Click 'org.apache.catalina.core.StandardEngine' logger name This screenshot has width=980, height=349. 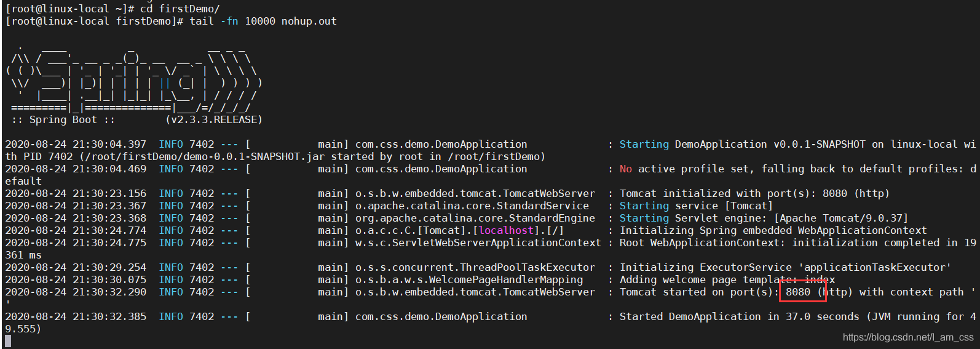475,218
